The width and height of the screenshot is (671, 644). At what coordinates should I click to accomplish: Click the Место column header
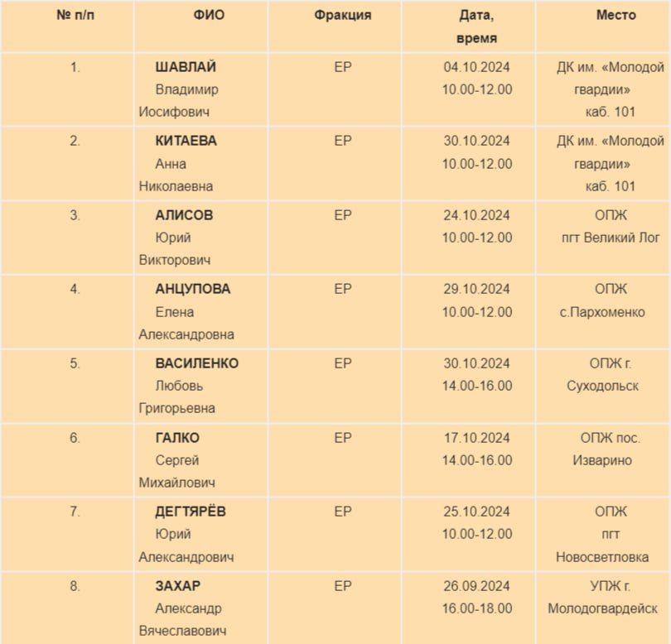615,16
